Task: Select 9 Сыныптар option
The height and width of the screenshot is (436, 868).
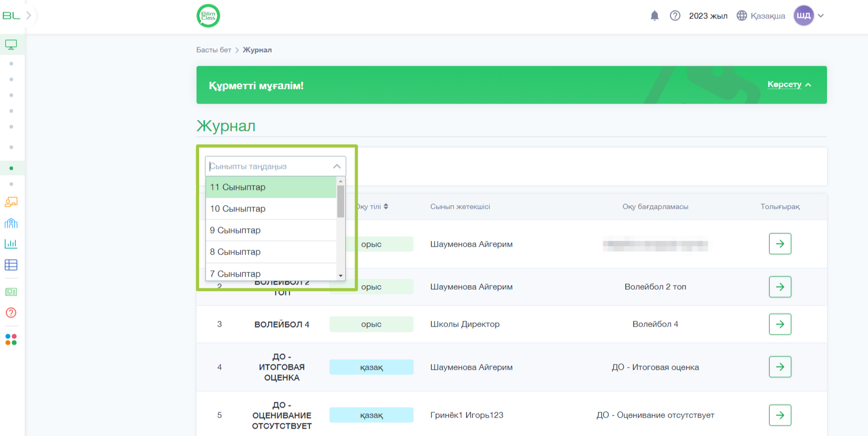Action: click(x=271, y=230)
